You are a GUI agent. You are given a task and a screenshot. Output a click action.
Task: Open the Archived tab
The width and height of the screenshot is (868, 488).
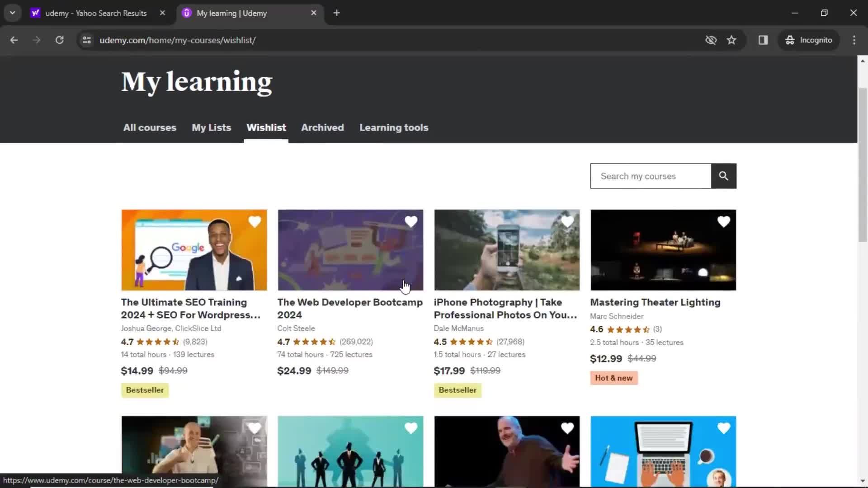pyautogui.click(x=322, y=128)
